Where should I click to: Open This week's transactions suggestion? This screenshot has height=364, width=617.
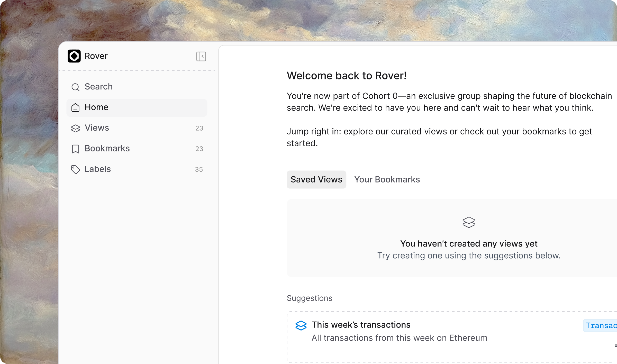(361, 325)
